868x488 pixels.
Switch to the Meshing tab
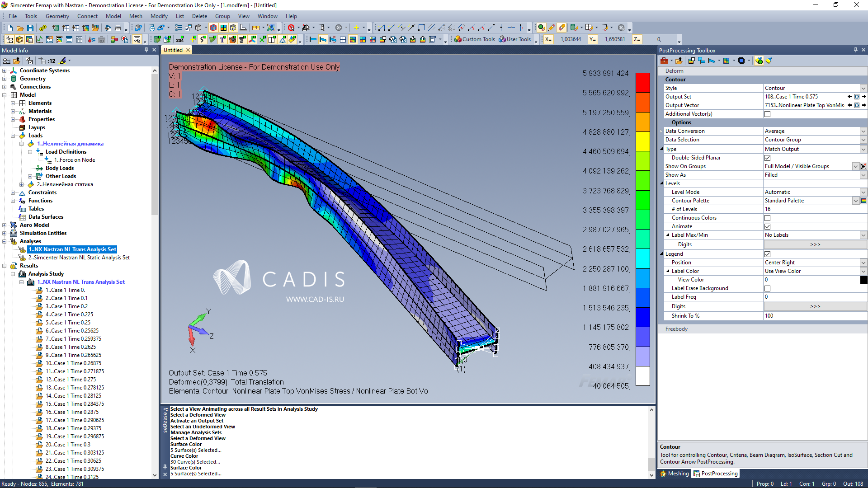[675, 474]
